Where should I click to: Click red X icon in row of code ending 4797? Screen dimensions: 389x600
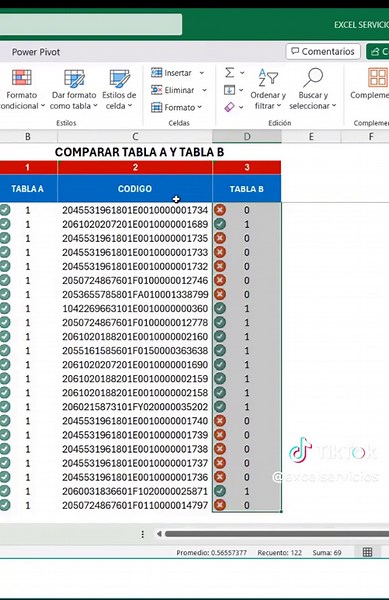point(220,505)
